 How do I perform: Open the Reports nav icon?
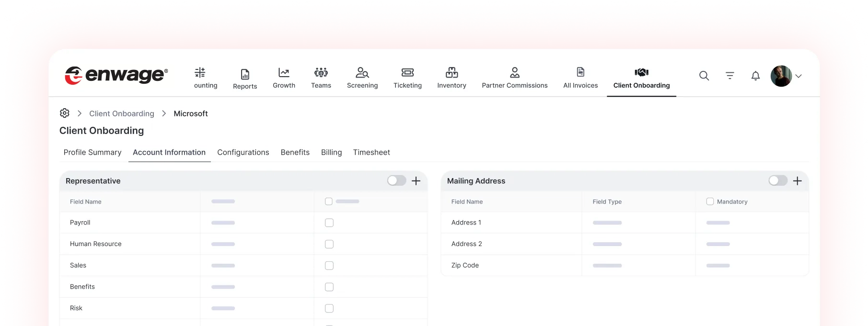pyautogui.click(x=245, y=74)
